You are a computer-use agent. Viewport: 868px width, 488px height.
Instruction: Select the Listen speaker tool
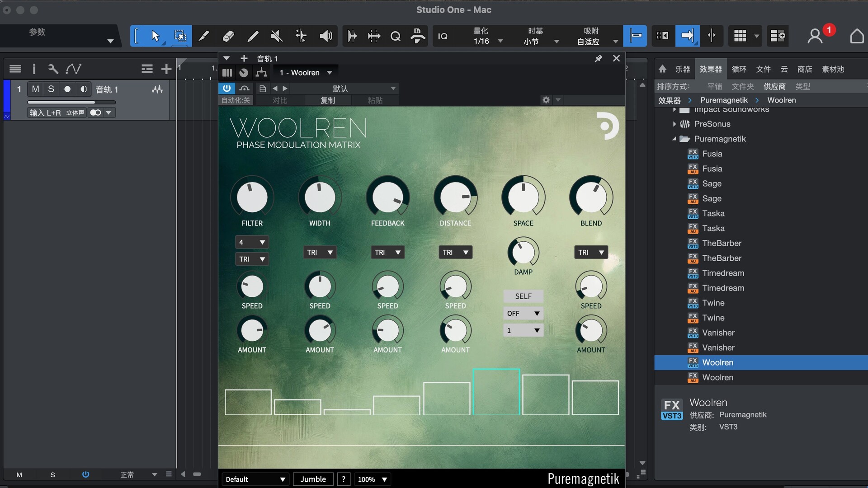pyautogui.click(x=325, y=36)
